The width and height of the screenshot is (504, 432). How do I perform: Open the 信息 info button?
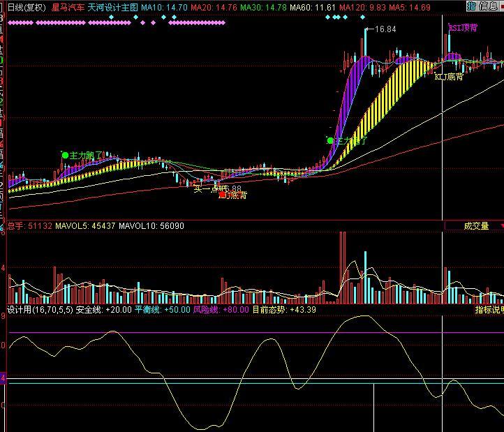pos(489,6)
